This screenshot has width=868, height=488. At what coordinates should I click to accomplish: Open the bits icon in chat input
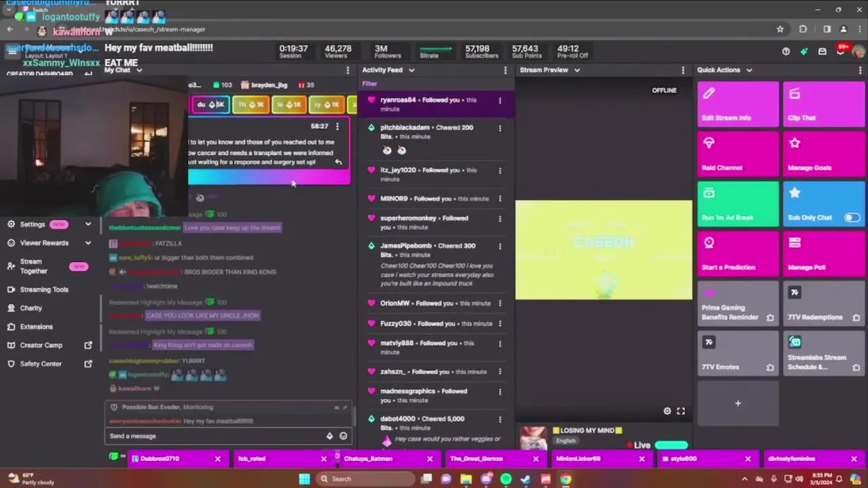(x=330, y=436)
